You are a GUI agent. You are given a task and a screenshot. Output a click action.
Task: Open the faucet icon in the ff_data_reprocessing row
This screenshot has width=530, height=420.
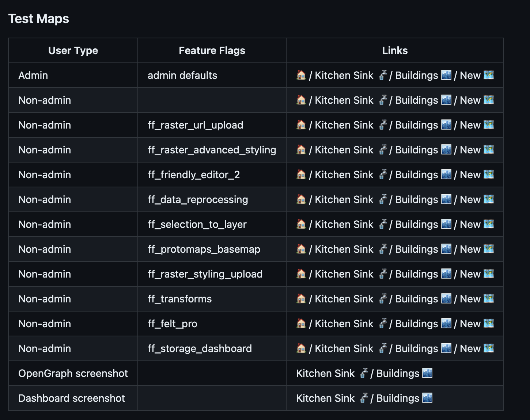click(x=383, y=199)
